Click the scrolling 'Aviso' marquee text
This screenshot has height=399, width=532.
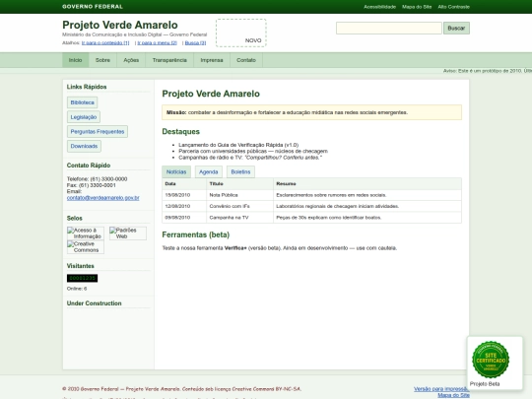pyautogui.click(x=488, y=71)
